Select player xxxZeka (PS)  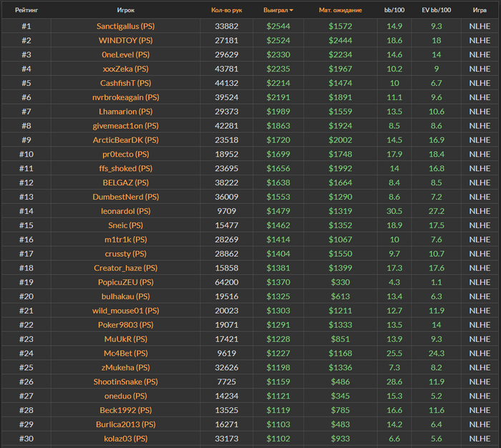coord(125,69)
